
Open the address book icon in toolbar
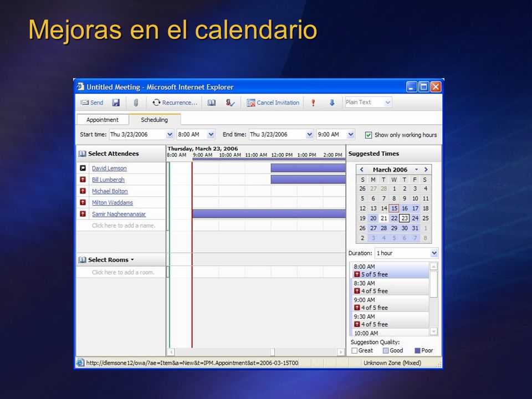coord(211,103)
